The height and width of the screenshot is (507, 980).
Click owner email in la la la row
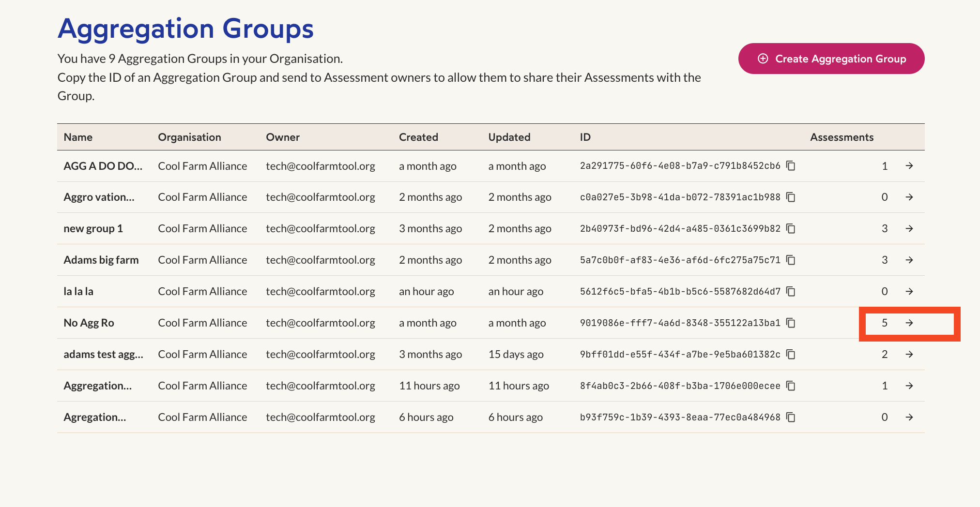tap(321, 291)
